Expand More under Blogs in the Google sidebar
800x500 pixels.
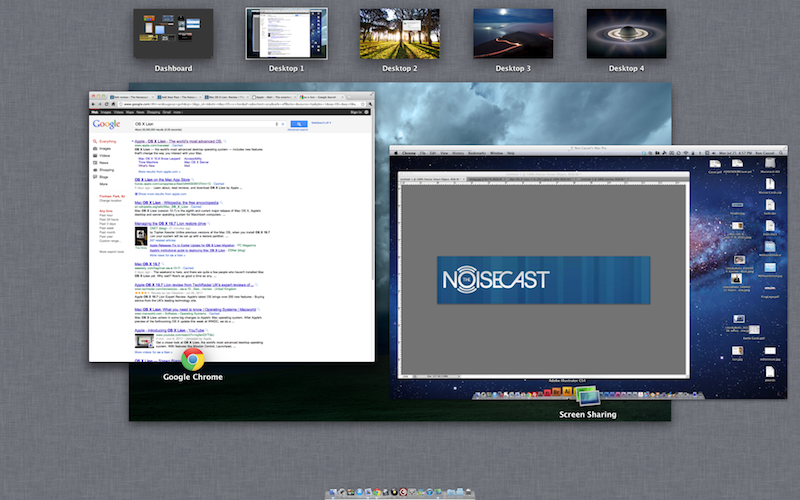[x=104, y=184]
